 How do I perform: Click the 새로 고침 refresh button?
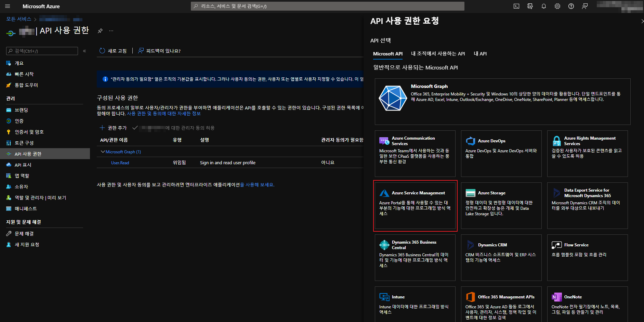click(x=113, y=51)
